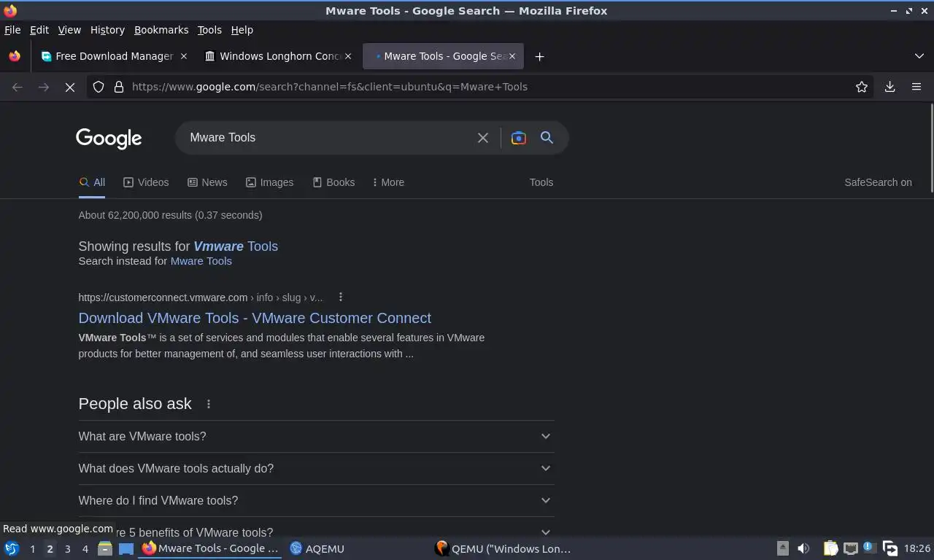Close the Mware Tools search tab
This screenshot has height=560, width=934.
[512, 56]
